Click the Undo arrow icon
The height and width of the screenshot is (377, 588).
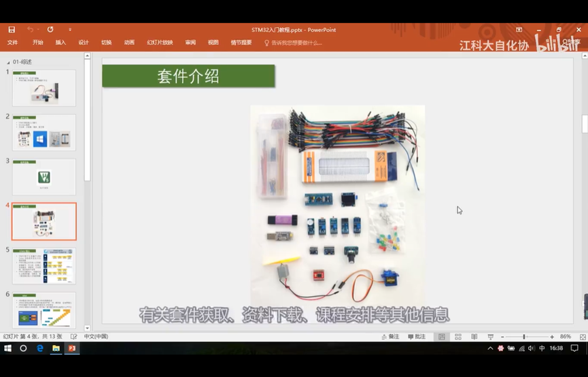30,29
